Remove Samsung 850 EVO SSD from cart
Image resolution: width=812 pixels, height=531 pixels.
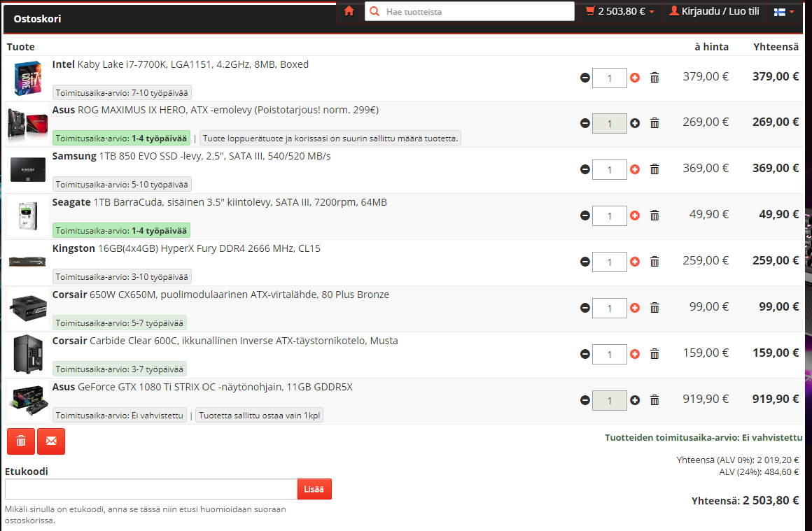654,169
